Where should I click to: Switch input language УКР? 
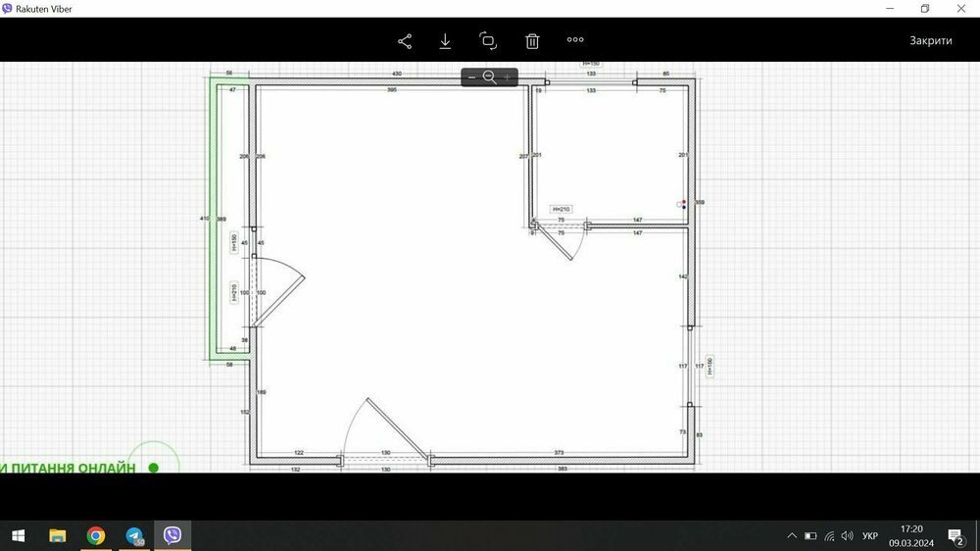tap(870, 536)
